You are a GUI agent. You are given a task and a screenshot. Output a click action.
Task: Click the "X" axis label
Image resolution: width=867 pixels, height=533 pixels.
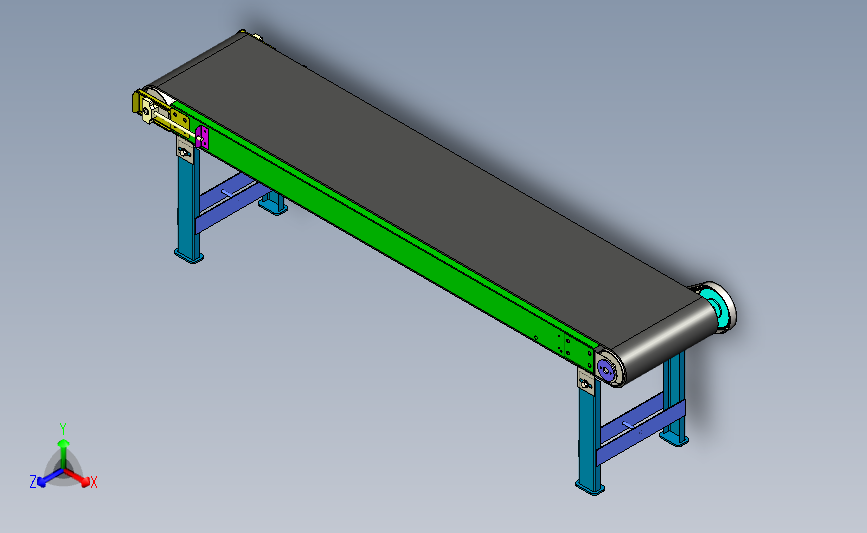[x=93, y=482]
